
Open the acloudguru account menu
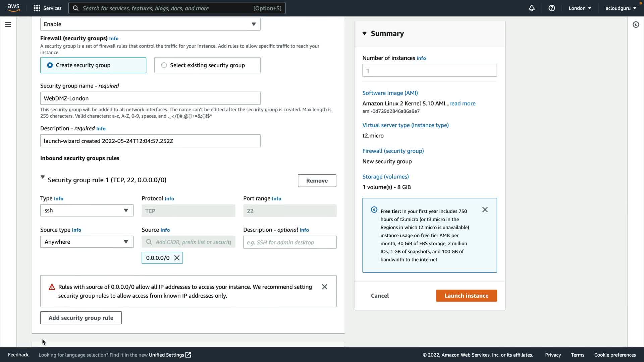[x=621, y=8]
